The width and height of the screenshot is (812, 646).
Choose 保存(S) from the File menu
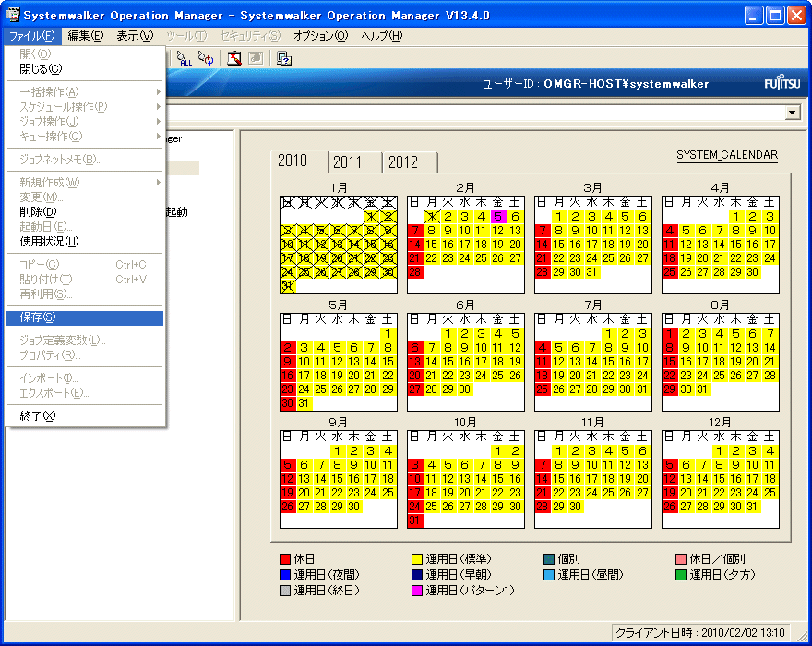click(x=85, y=317)
